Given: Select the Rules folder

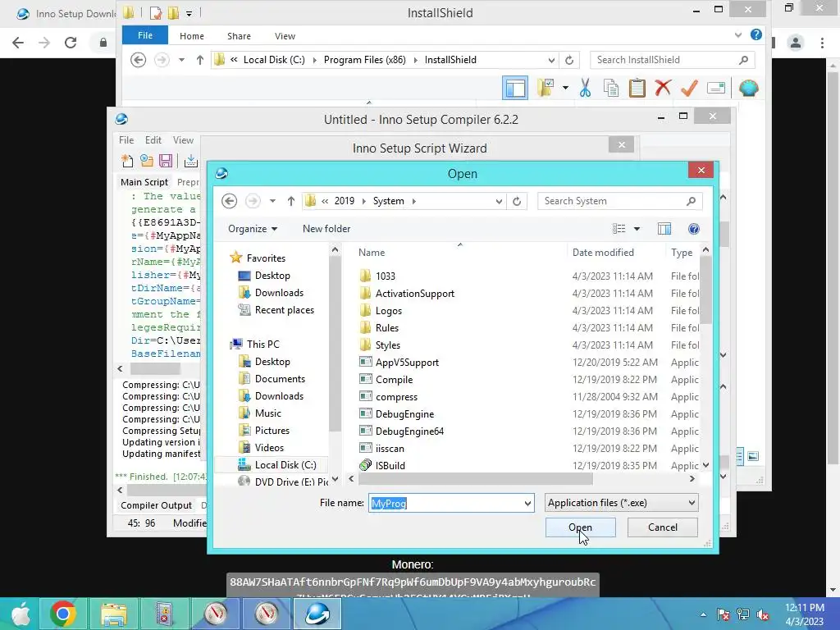Looking at the screenshot, I should 387,328.
